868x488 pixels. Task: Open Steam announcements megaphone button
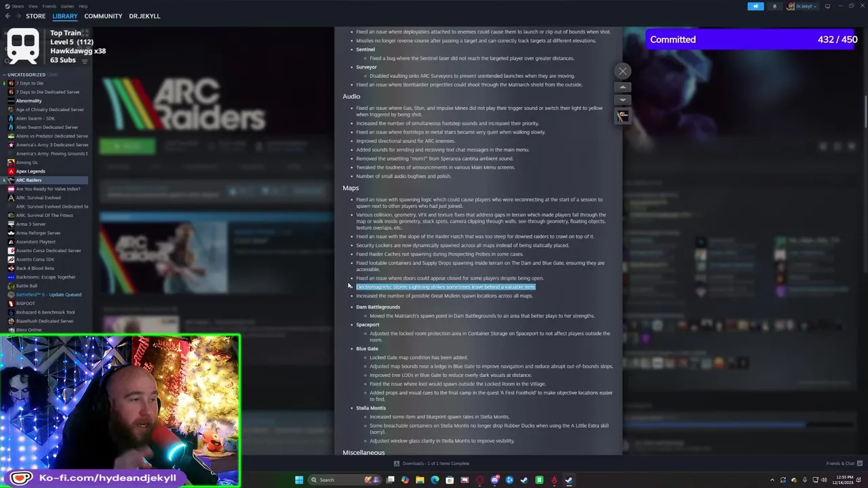coord(755,6)
